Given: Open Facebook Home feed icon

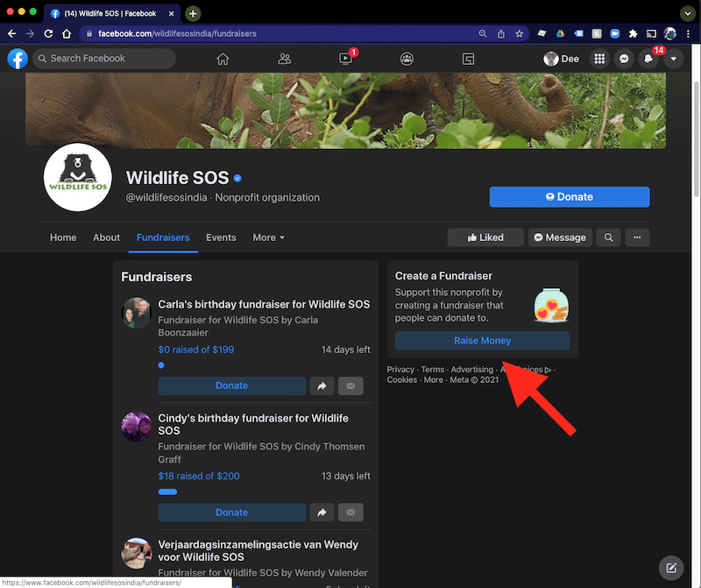Looking at the screenshot, I should pyautogui.click(x=223, y=59).
